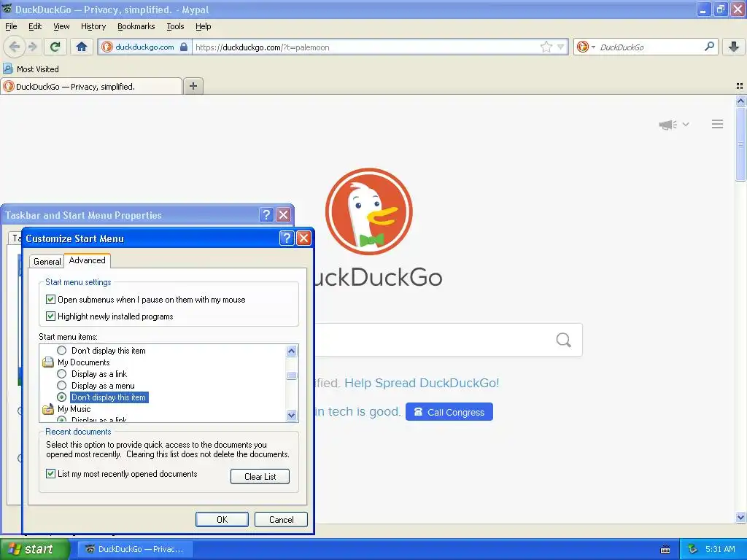Open the Edit menu
Screen dimensions: 747x560
35,26
